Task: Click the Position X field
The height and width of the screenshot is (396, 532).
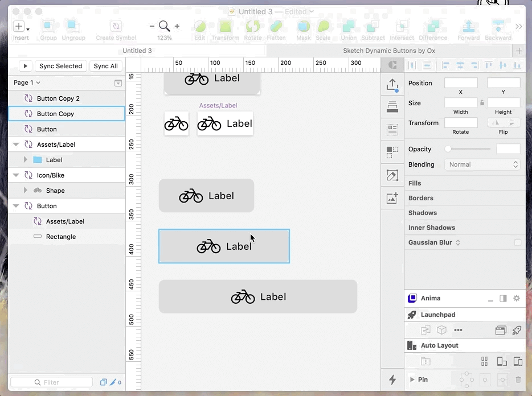Action: pos(461,82)
